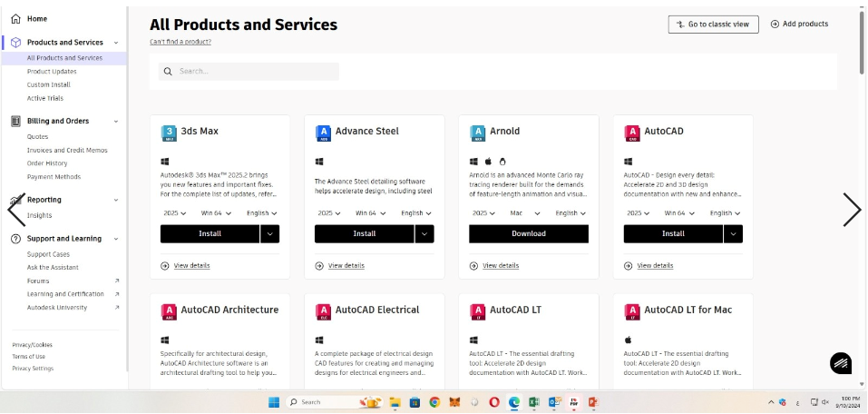
Task: Click the AutoCAD Electrical product icon
Action: 323,311
